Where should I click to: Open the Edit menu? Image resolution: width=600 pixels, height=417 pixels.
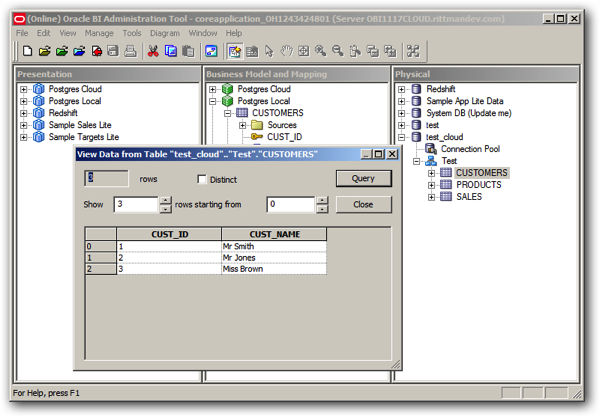click(43, 33)
